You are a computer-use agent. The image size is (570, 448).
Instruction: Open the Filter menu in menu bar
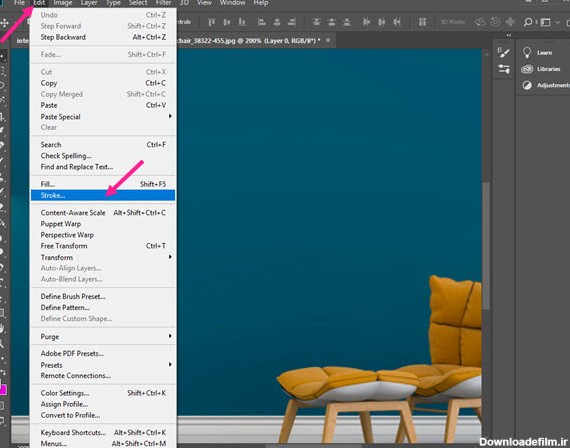(163, 3)
